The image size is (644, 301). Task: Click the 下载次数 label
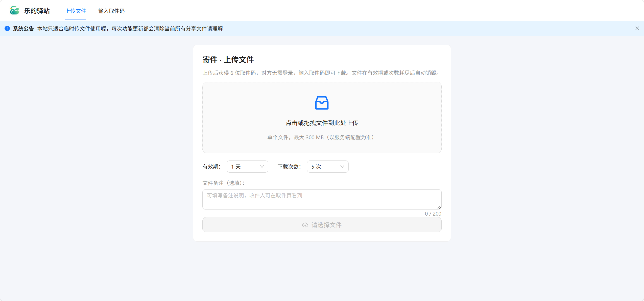pos(289,167)
